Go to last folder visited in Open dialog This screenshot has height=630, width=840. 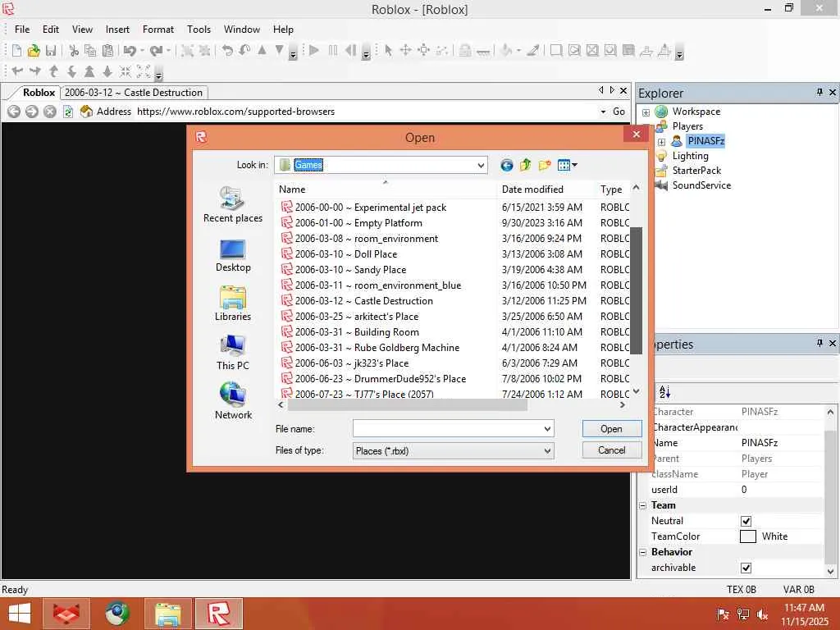point(506,165)
